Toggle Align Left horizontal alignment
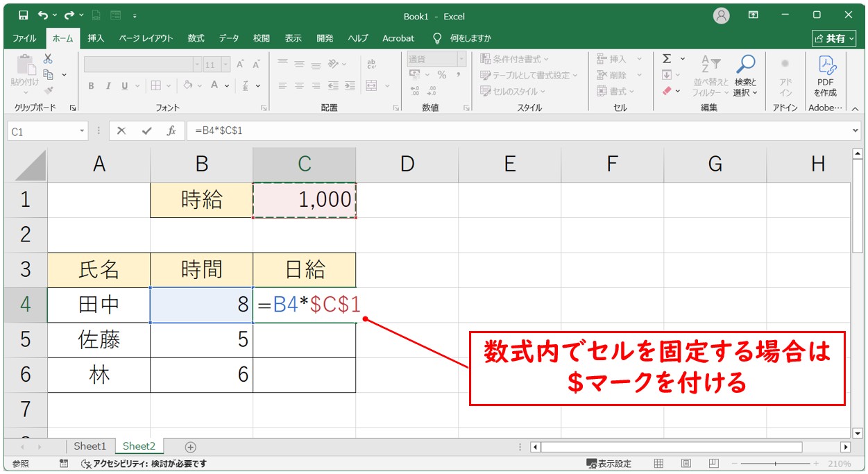 click(282, 85)
